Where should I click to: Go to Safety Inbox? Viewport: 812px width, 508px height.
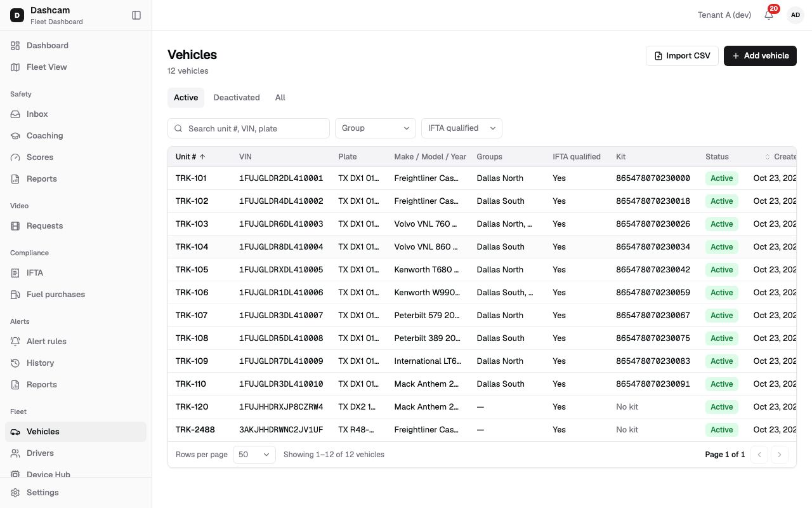(76, 114)
